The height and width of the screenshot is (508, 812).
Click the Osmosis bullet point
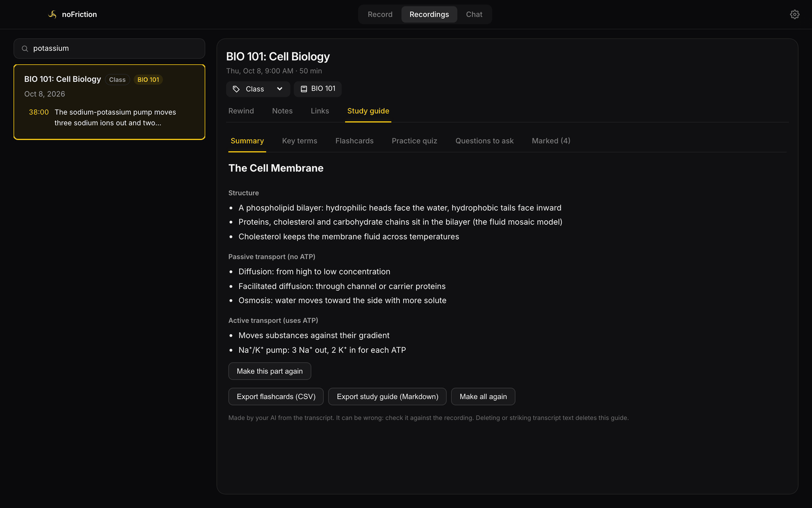(342, 301)
